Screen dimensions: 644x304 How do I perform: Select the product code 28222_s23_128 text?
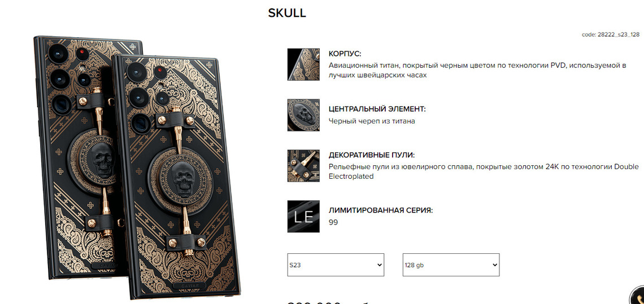click(x=610, y=34)
